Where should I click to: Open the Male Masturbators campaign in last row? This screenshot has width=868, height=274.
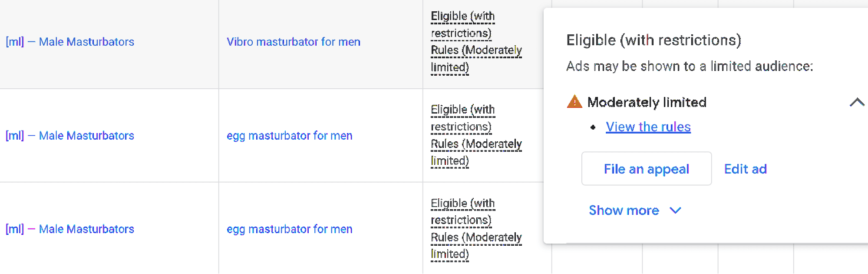(x=70, y=229)
